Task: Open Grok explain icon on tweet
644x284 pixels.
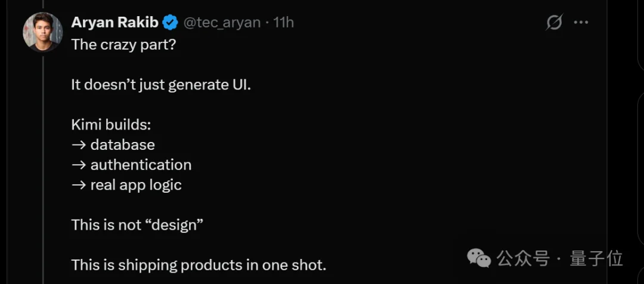Action: (554, 23)
